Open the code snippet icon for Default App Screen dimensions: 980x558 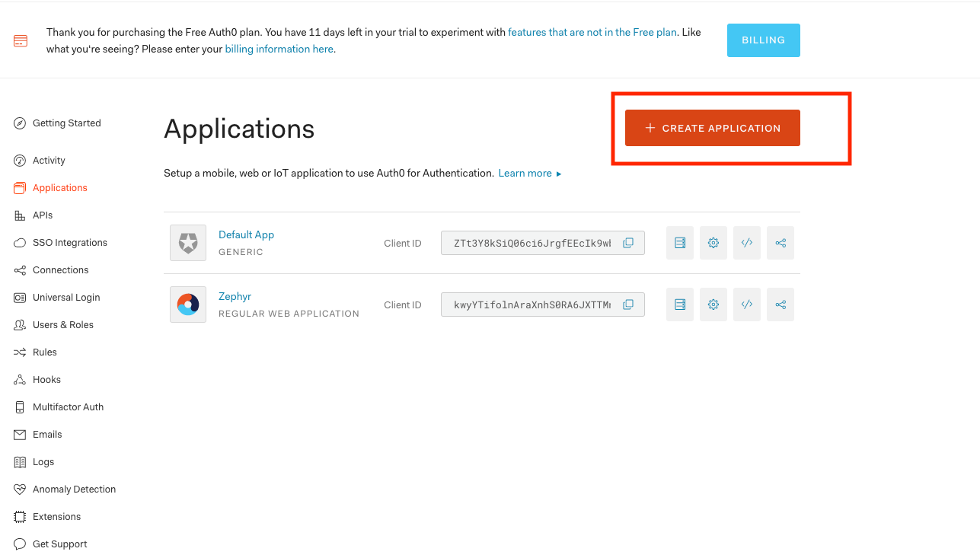(x=746, y=242)
